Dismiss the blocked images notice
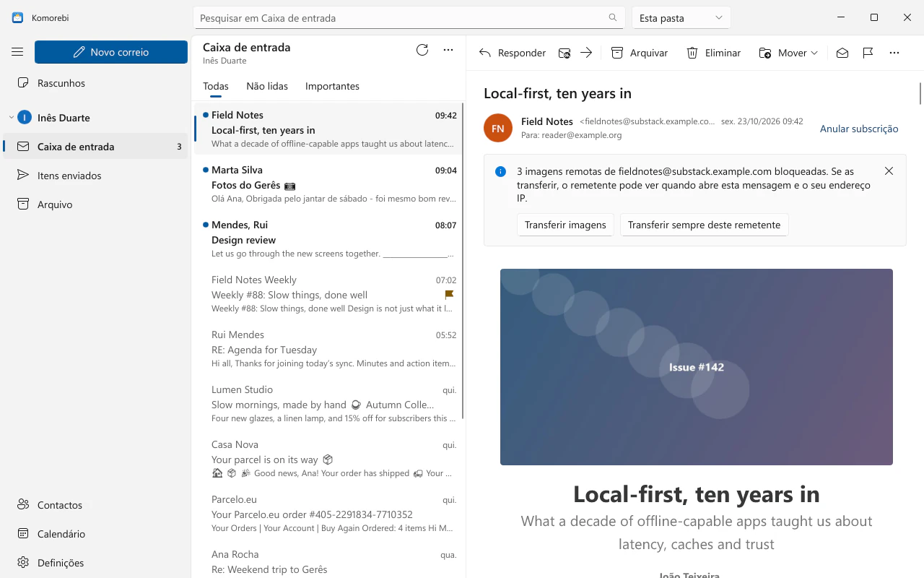Image resolution: width=924 pixels, height=578 pixels. click(889, 171)
